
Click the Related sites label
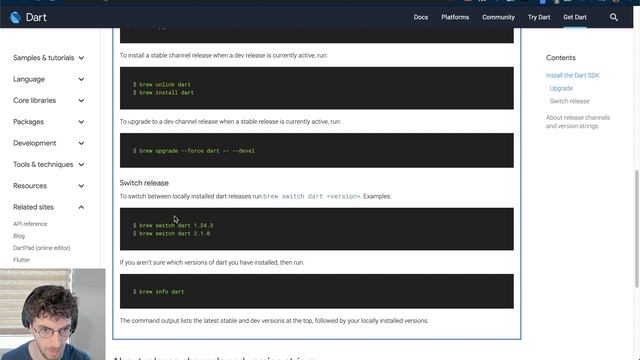coord(33,207)
